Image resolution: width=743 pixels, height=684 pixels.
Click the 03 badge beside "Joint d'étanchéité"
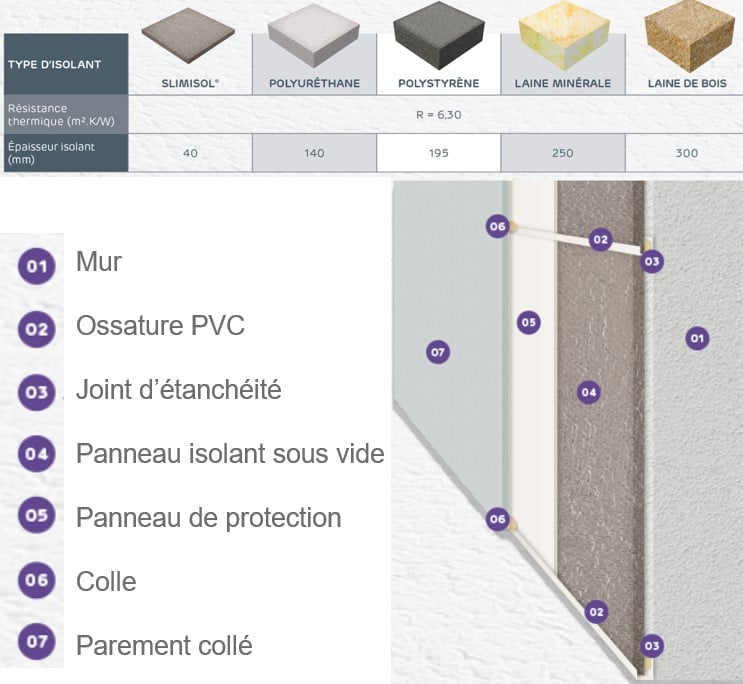tap(37, 392)
